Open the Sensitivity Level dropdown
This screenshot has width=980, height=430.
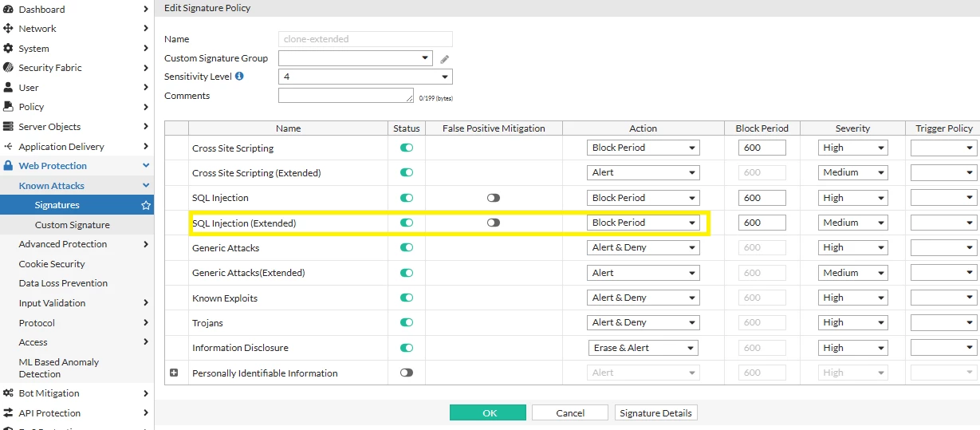coord(365,77)
